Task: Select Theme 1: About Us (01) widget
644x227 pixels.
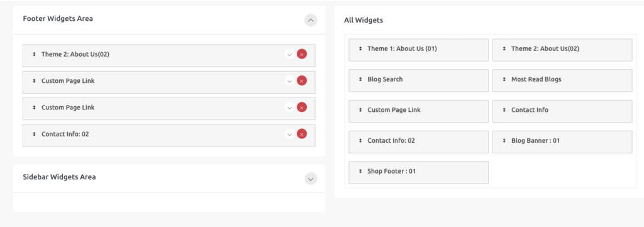Action: [418, 50]
